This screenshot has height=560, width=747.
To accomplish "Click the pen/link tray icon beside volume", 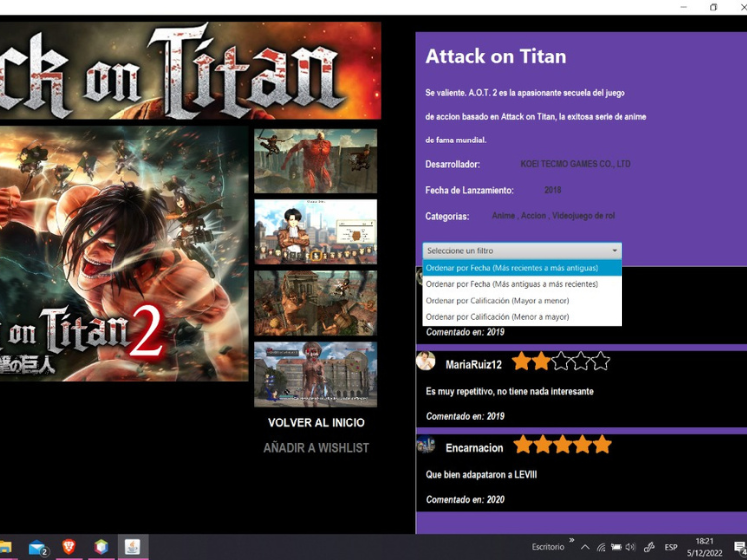I will click(649, 548).
